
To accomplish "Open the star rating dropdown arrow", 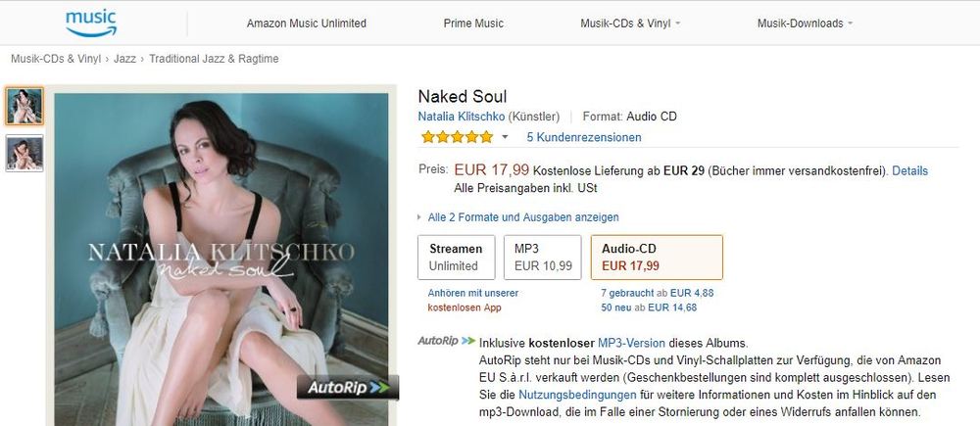I will pyautogui.click(x=505, y=137).
